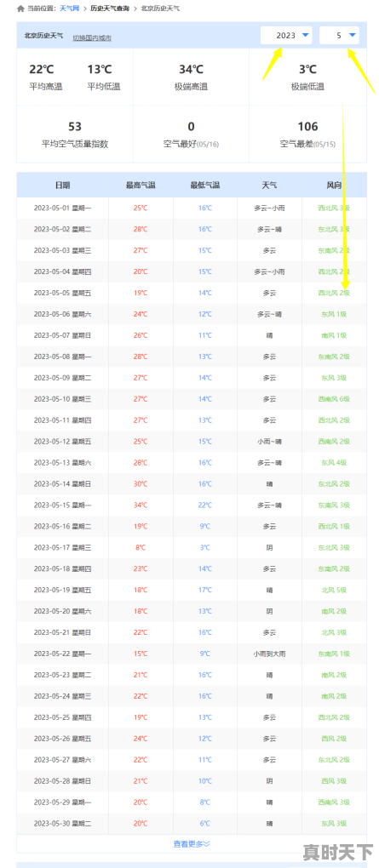Go to 历史天气查询 in the breadcrumb
Viewport: 379px width, 868px height.
(110, 9)
